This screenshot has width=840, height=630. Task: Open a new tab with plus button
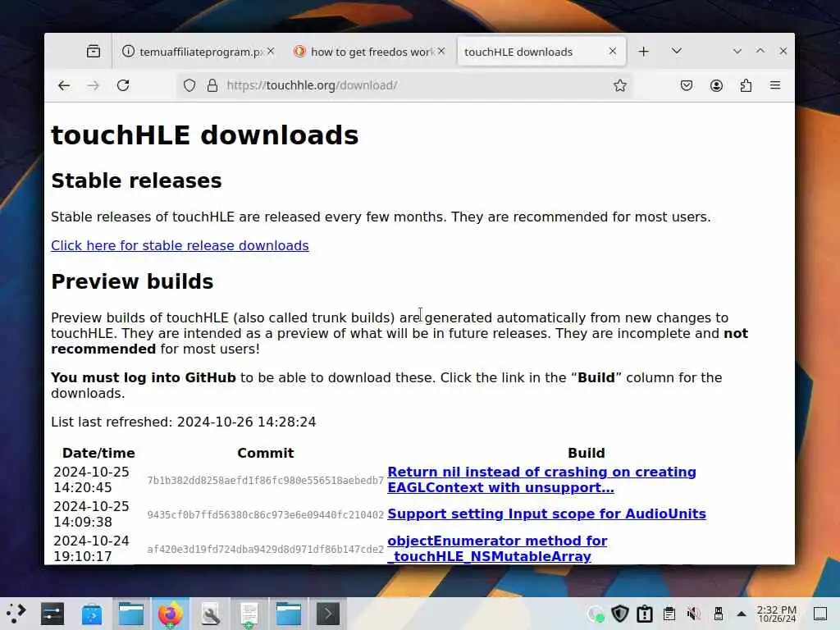coord(643,52)
